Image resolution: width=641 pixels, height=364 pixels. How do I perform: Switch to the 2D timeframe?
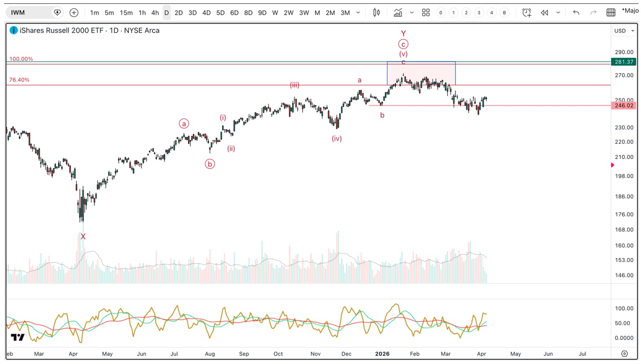tap(179, 13)
